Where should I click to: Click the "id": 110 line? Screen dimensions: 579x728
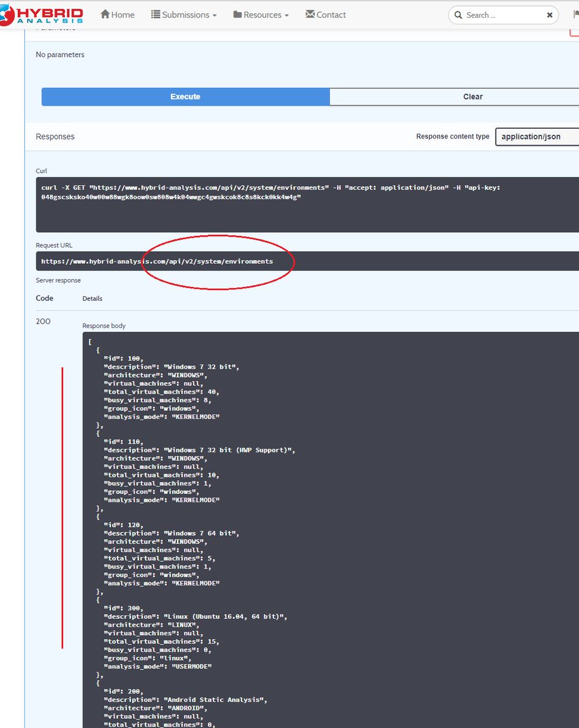[124, 442]
